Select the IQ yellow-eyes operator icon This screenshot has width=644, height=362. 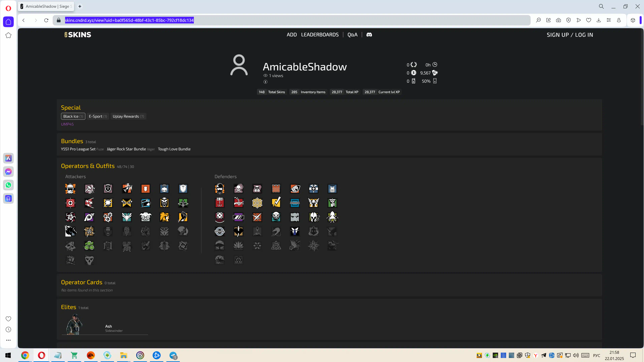click(x=127, y=203)
